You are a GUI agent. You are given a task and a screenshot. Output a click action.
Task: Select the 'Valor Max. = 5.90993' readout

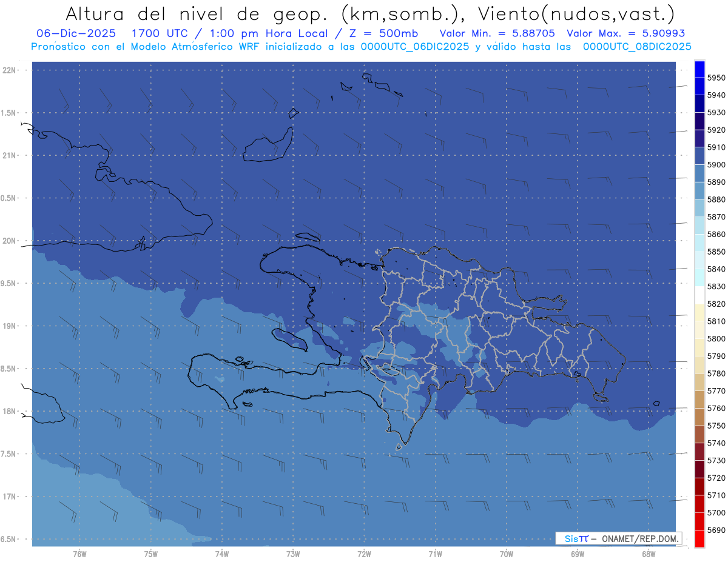point(625,33)
